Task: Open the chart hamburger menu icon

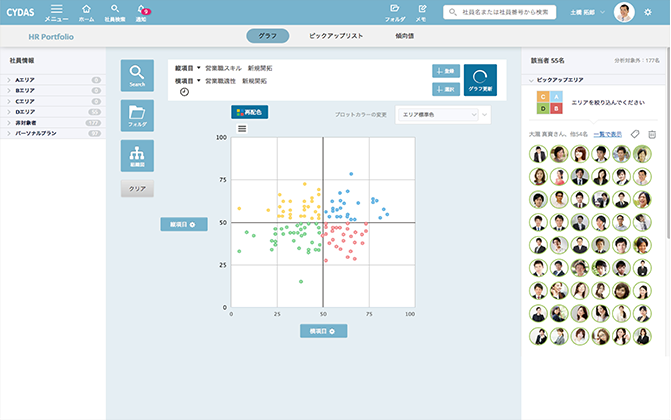Action: pos(242,128)
